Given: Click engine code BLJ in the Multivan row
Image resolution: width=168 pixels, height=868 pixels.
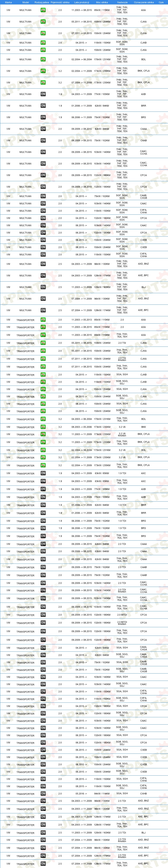Looking at the screenshot, I should (143, 287).
